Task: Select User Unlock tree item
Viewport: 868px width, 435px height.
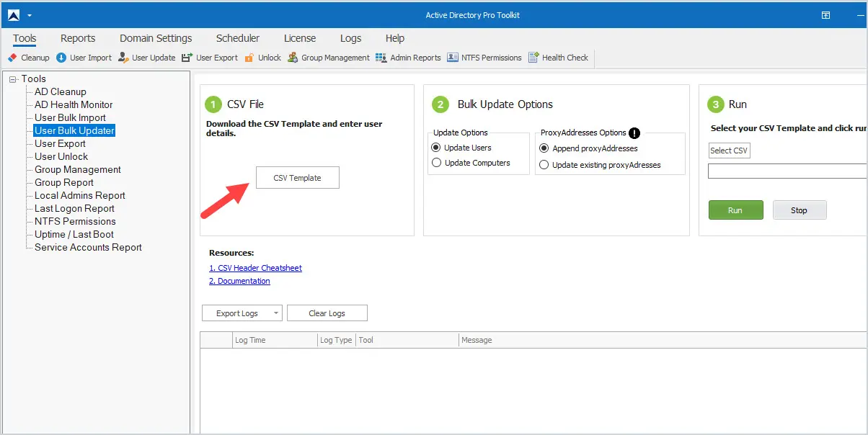Action: [x=61, y=157]
